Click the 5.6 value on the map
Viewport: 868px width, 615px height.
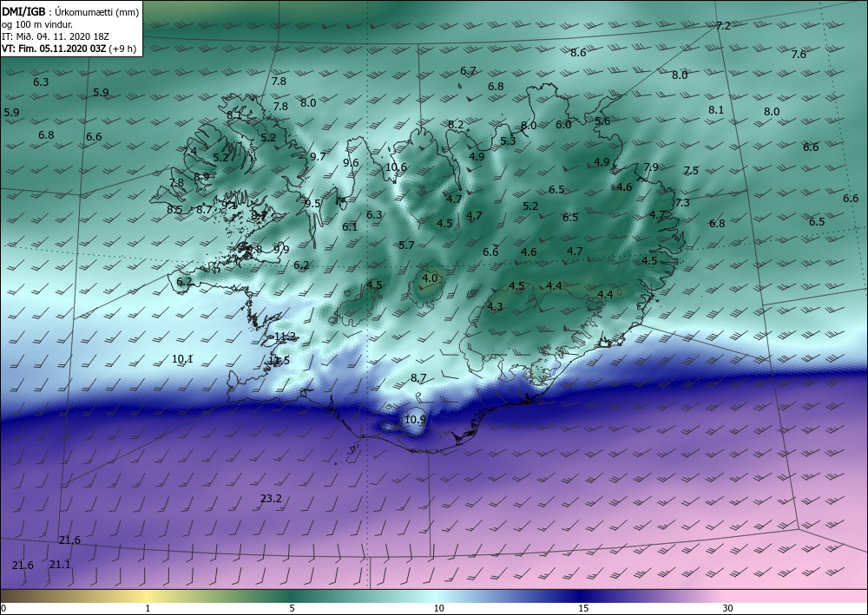click(602, 121)
